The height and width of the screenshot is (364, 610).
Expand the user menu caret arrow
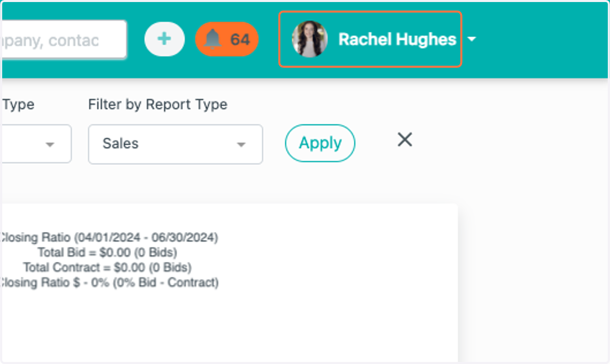[472, 39]
